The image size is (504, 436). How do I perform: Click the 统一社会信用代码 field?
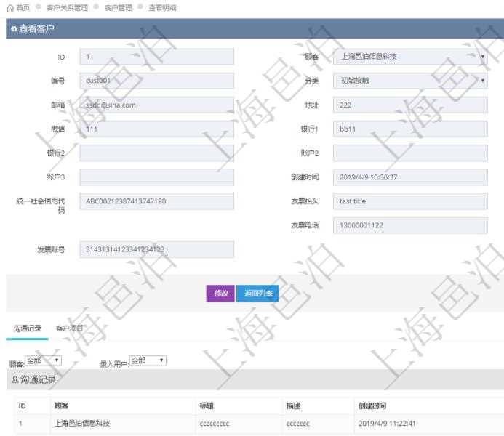157,201
